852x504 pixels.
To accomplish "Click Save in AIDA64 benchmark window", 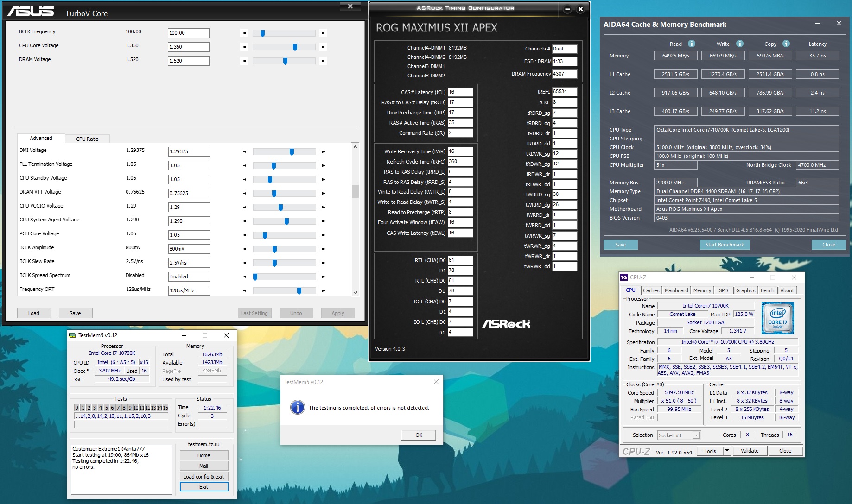I will tap(620, 245).
